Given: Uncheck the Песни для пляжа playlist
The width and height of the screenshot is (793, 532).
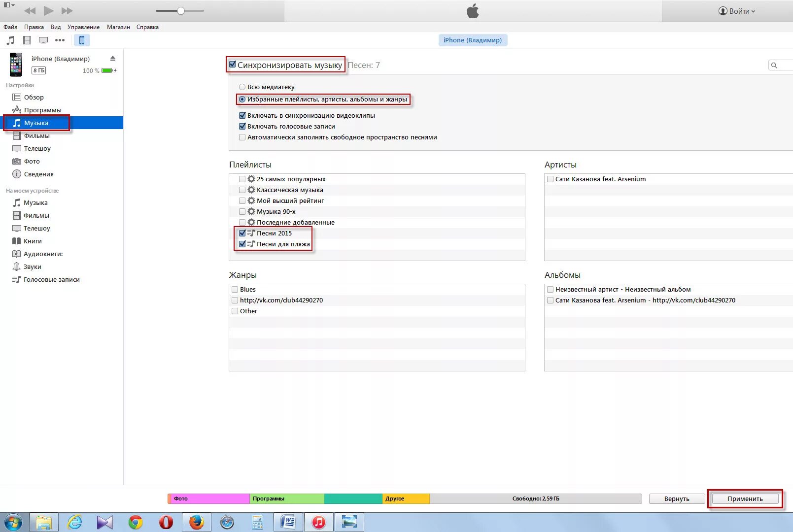Looking at the screenshot, I should click(242, 244).
